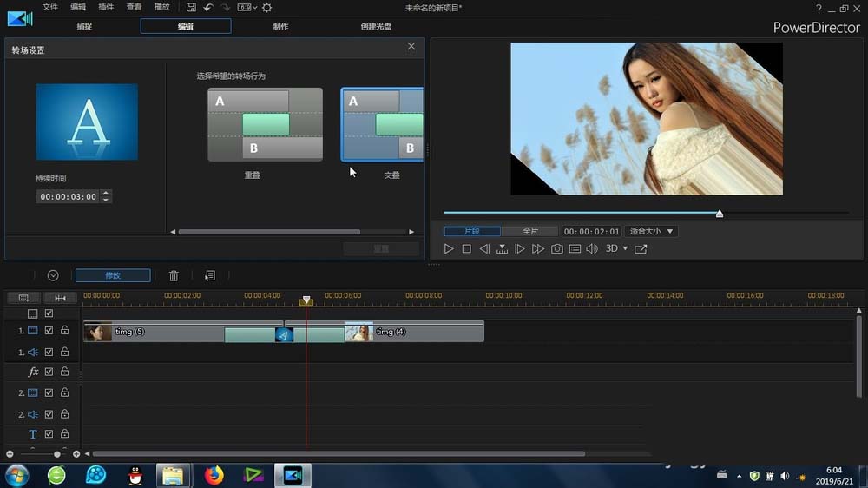Decrease transition duration with down arrow

106,200
